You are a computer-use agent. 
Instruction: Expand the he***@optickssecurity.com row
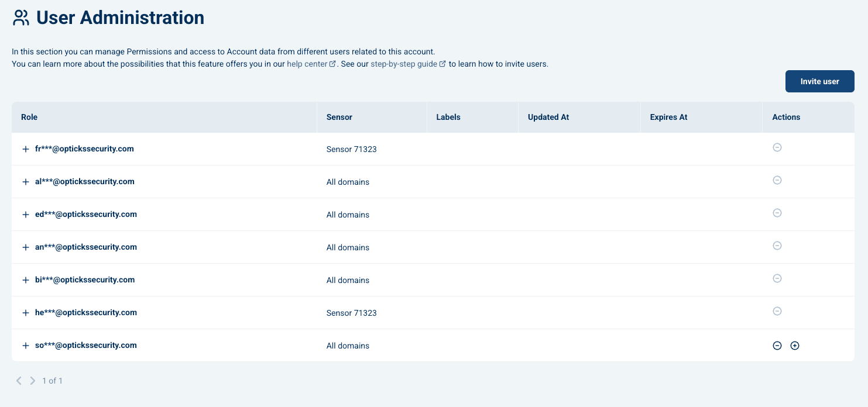[26, 313]
